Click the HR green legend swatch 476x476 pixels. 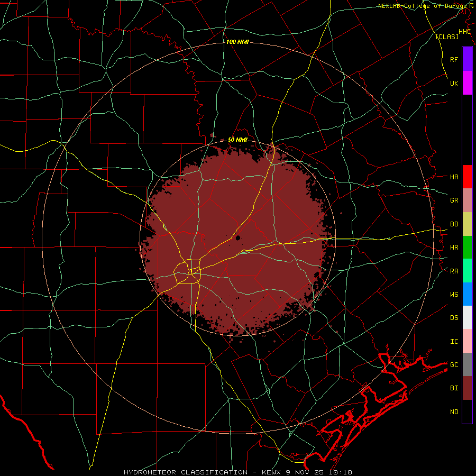pos(467,248)
